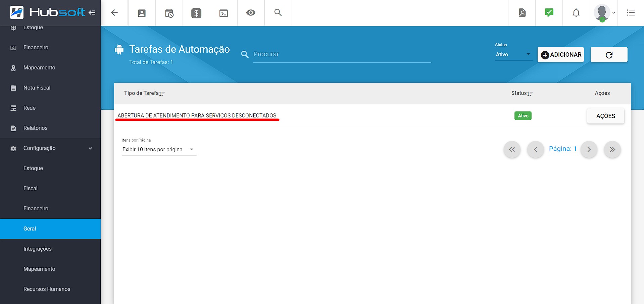This screenshot has height=304, width=644.
Task: Sort by Status column
Action: (x=522, y=93)
